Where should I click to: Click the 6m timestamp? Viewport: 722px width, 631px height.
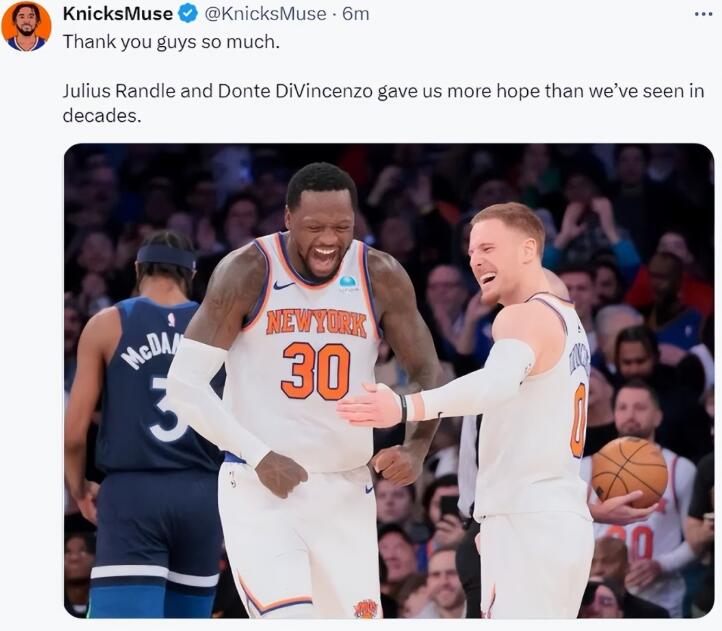click(356, 14)
